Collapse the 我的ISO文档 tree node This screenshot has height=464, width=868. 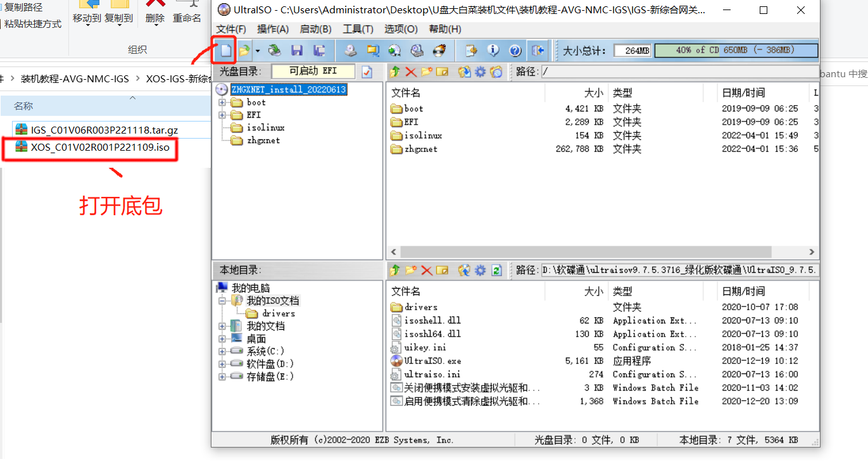pyautogui.click(x=222, y=301)
